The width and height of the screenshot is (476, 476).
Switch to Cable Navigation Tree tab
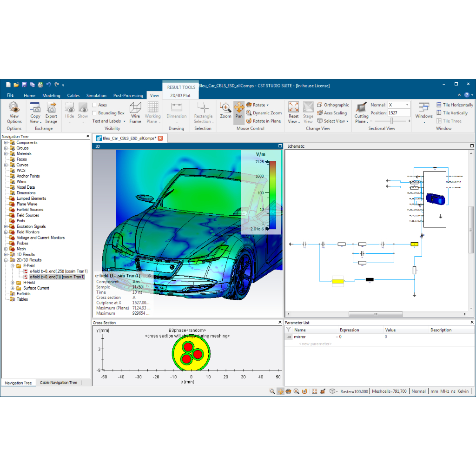(59, 383)
